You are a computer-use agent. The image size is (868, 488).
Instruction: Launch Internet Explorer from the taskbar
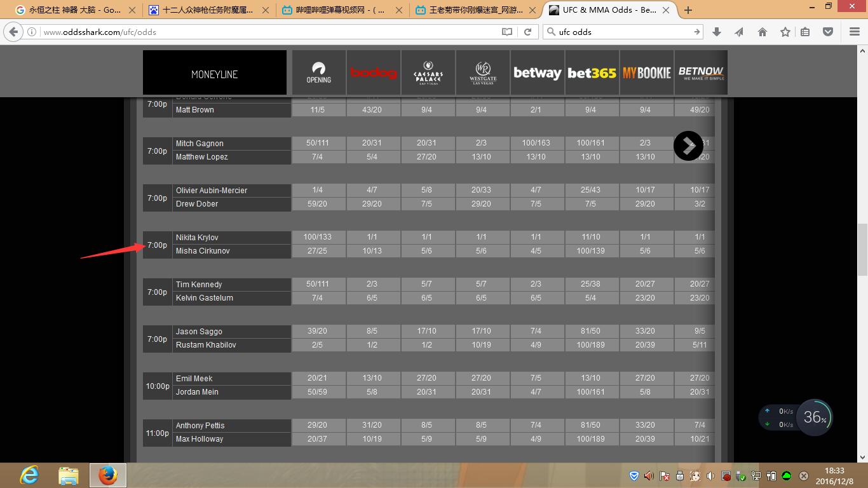[29, 475]
